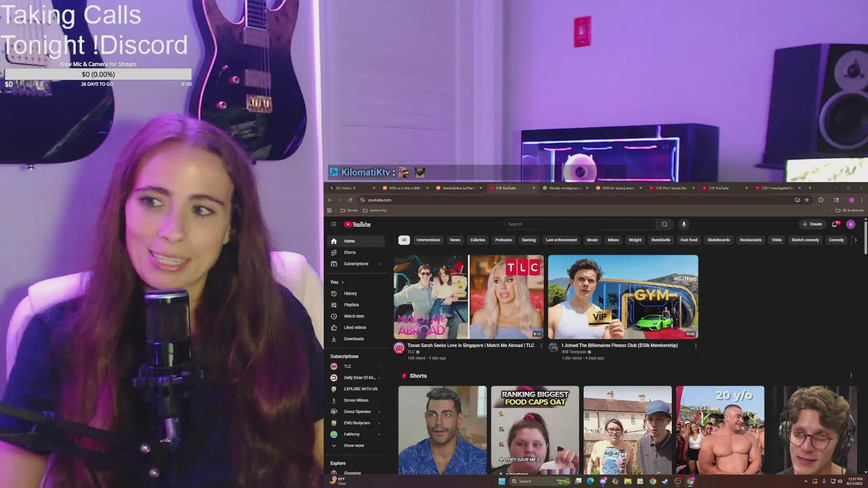This screenshot has height=488, width=868.
Task: Click the YouTube page vertical scrollbar
Action: point(865,237)
